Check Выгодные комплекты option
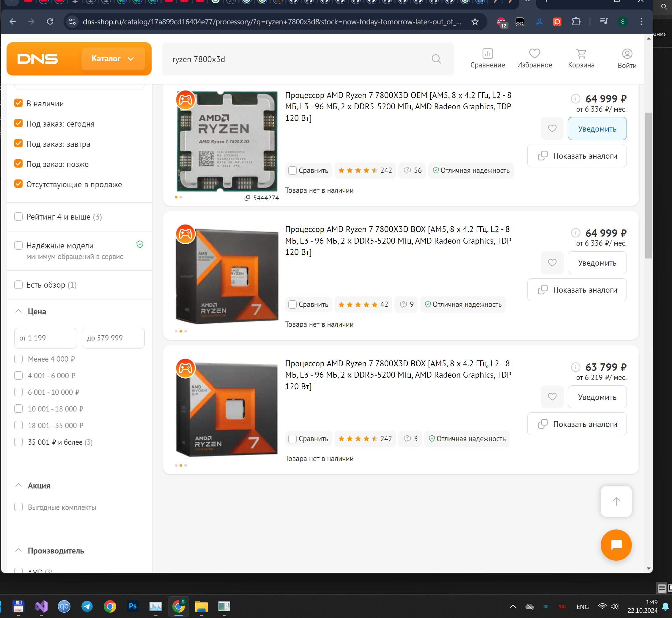 [18, 507]
